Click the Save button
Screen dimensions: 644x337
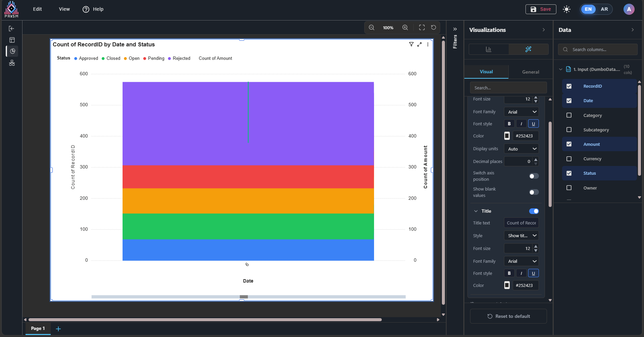tap(541, 9)
